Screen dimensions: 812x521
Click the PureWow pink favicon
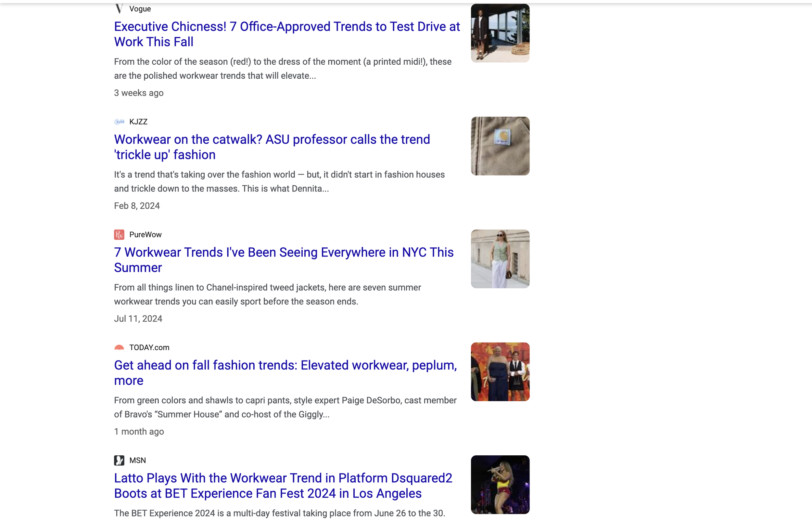point(119,234)
